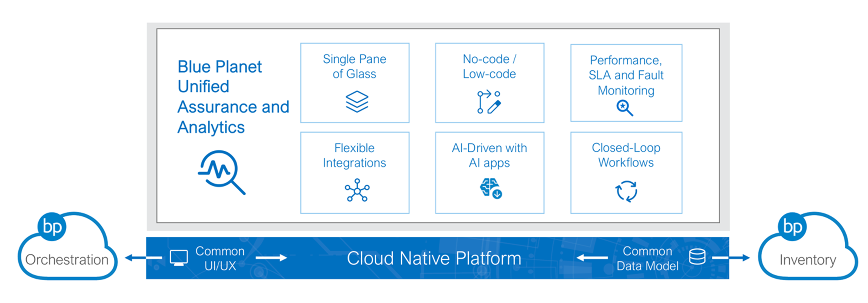Click the Orchestration cloud label
This screenshot has height=303, width=868.
67,259
